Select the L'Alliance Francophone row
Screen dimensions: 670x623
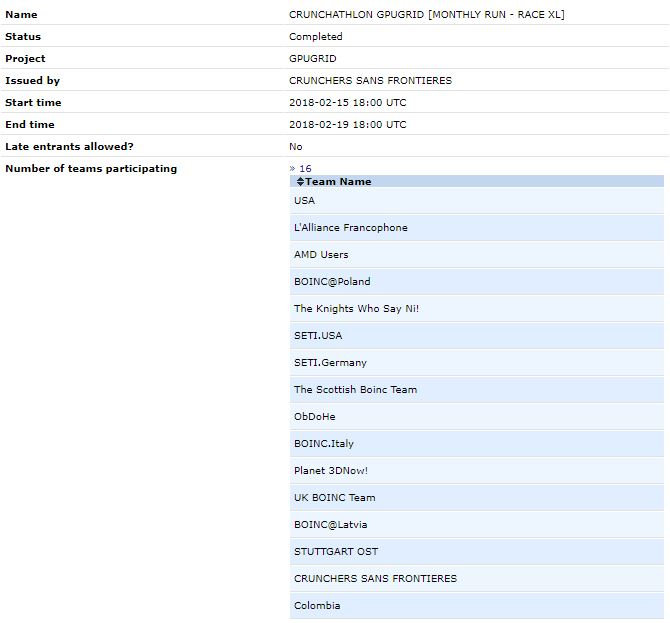click(477, 227)
